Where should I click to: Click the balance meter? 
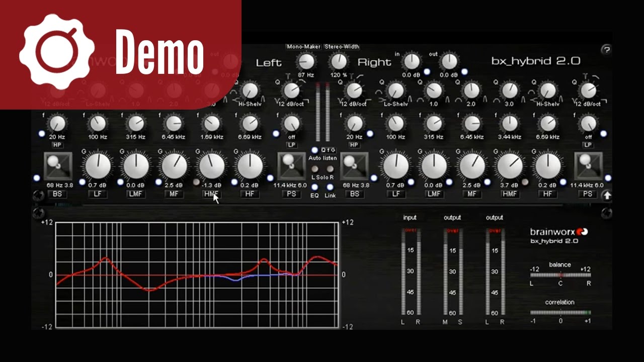pyautogui.click(x=560, y=275)
